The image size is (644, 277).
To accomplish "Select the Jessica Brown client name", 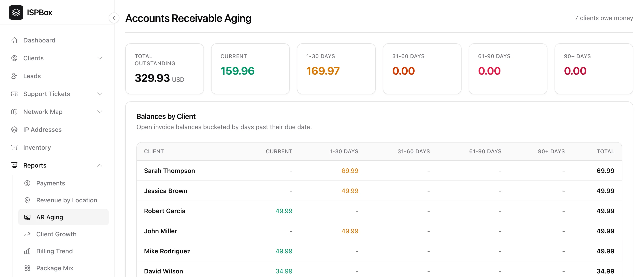I will coord(165,191).
